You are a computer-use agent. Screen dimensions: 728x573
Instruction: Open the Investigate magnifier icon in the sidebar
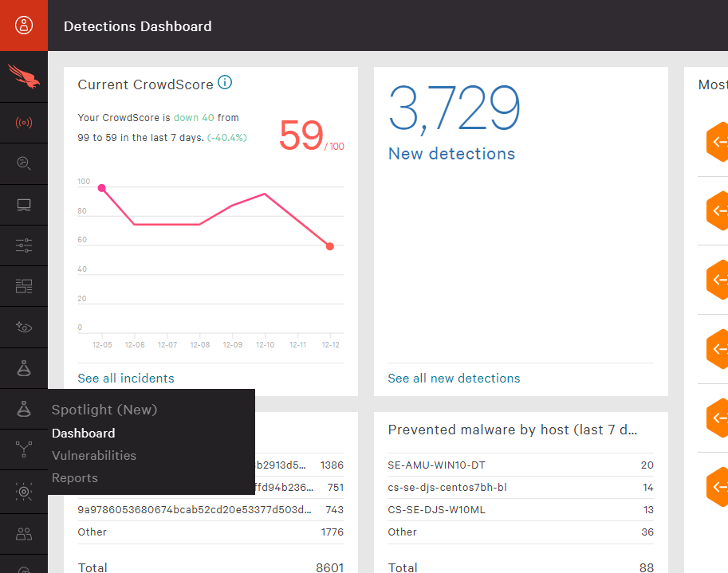click(24, 163)
